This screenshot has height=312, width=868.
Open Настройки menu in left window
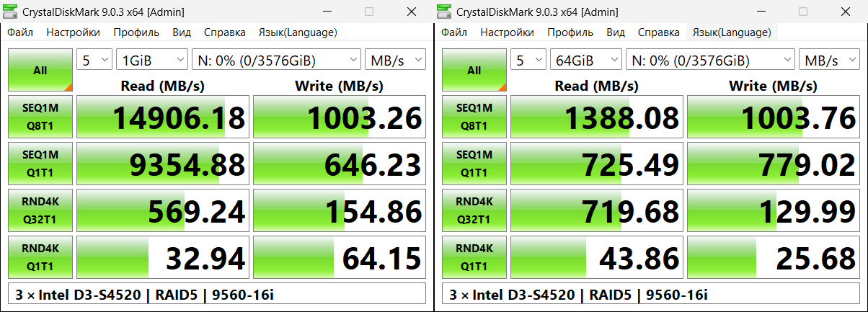(x=73, y=32)
